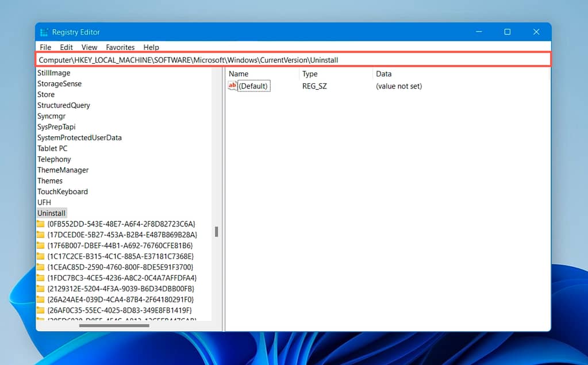
Task: Select key name {17F6B007-DBEF-44B1-A692-76760CFE81B6}
Action: click(x=120, y=245)
